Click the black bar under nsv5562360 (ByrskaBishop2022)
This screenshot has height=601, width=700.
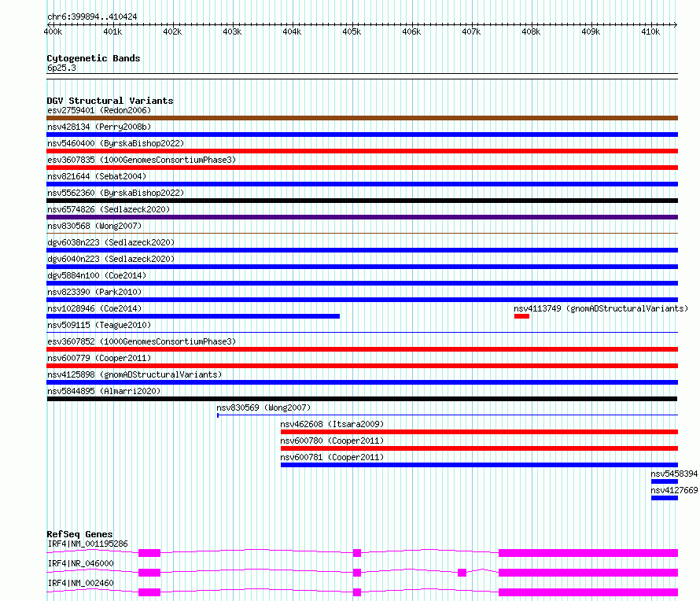362,201
